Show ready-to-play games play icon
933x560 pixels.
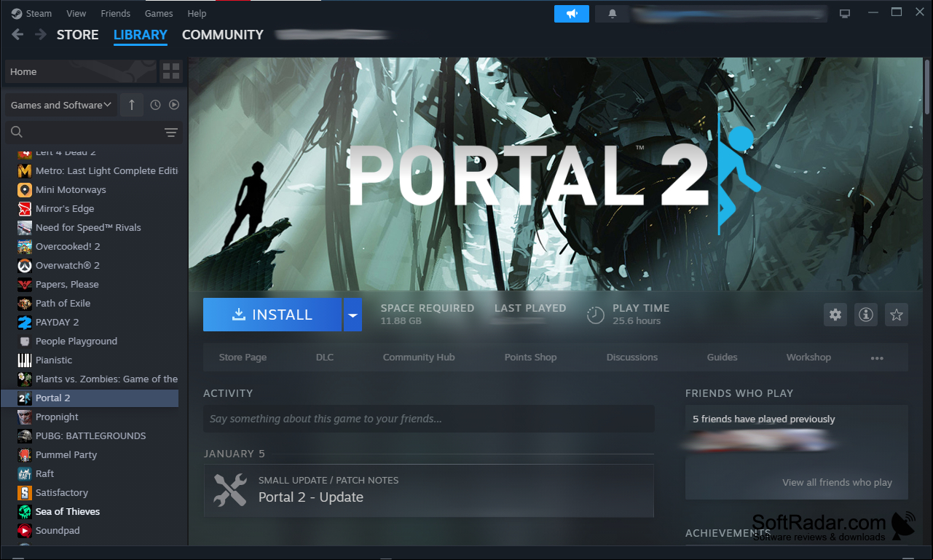(174, 105)
